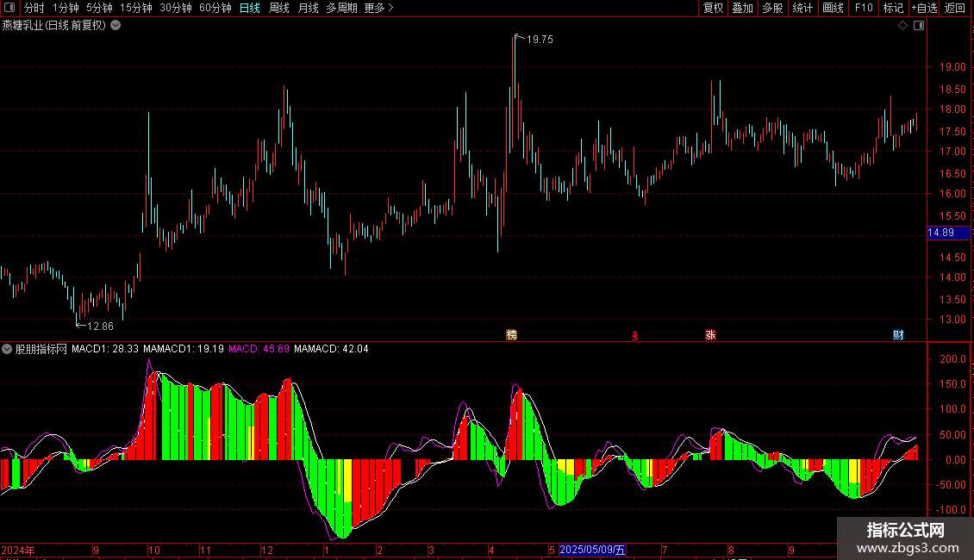Click the 19.75 high price annotation

[x=540, y=39]
